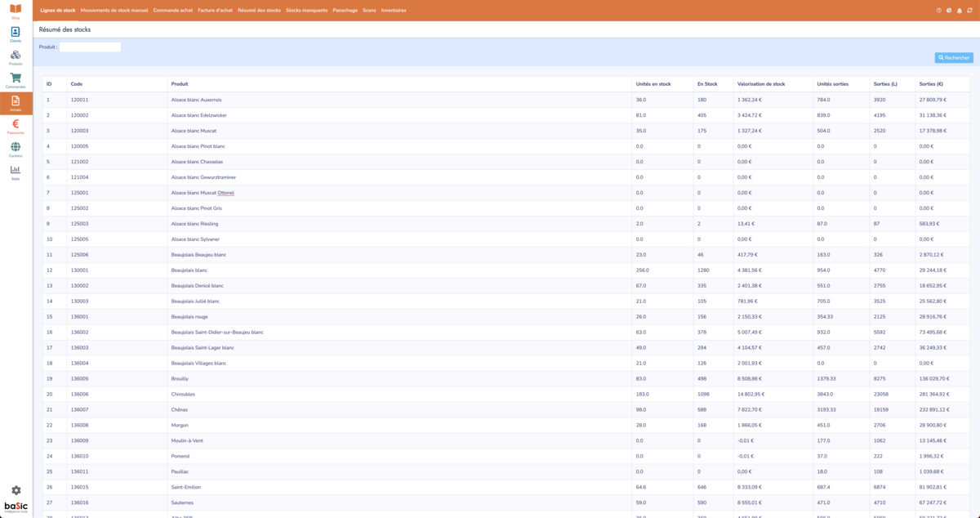Image resolution: width=980 pixels, height=518 pixels.
Task: Click the notification bell icon
Action: point(960,11)
